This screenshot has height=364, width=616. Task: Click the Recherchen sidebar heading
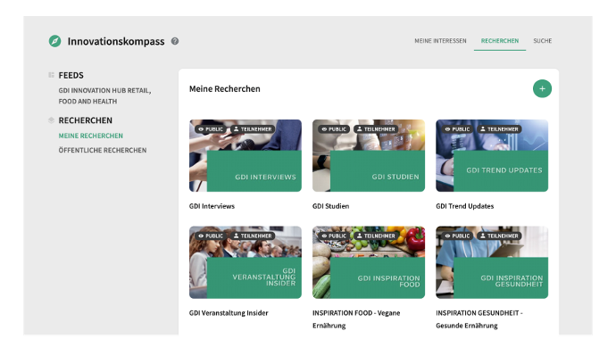tap(85, 120)
